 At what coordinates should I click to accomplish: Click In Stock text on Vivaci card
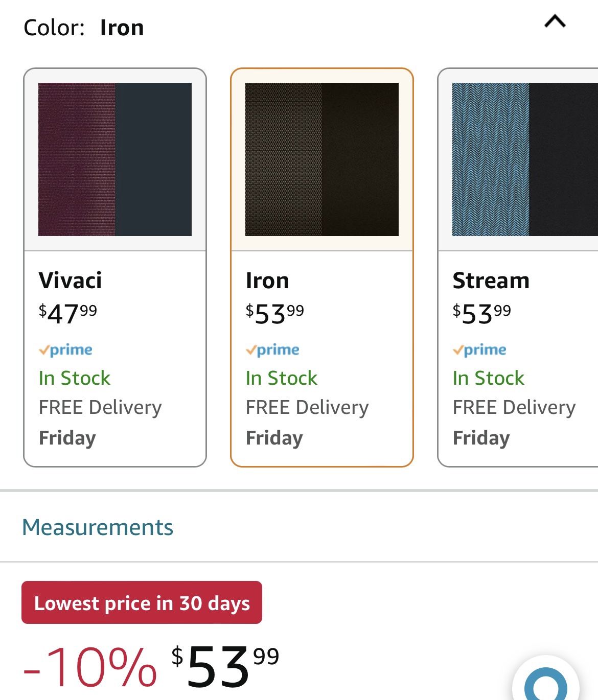(75, 378)
